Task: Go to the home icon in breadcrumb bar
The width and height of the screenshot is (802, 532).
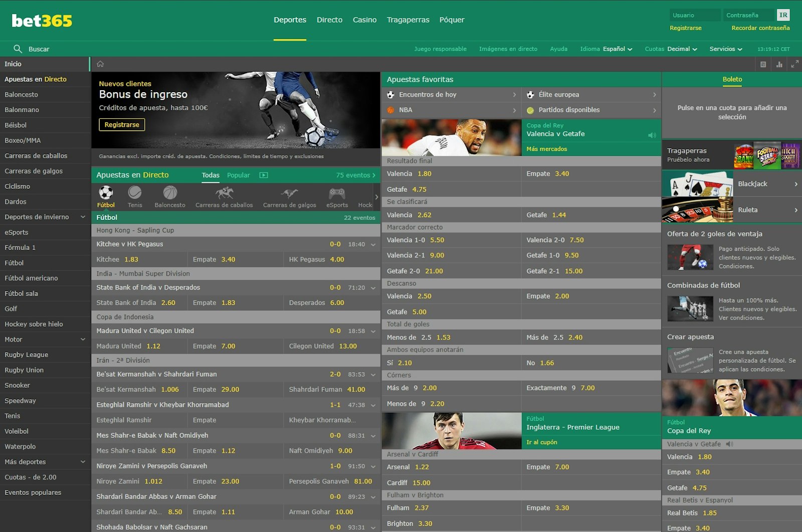Action: [100, 64]
